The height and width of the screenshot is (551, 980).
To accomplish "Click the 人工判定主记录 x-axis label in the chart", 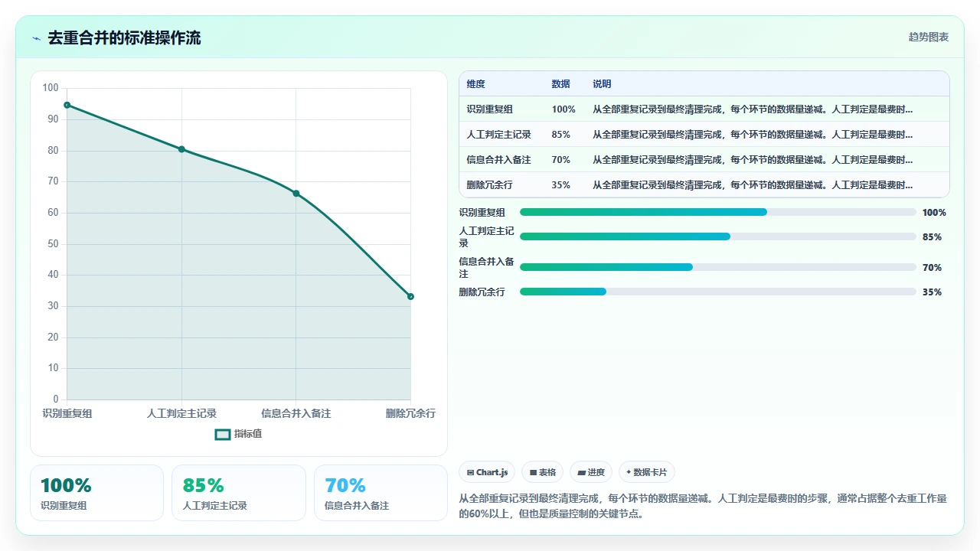I will pos(181,413).
